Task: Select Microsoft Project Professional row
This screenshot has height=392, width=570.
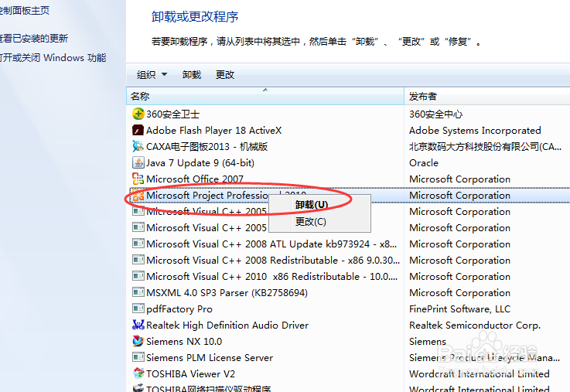Action: point(350,195)
